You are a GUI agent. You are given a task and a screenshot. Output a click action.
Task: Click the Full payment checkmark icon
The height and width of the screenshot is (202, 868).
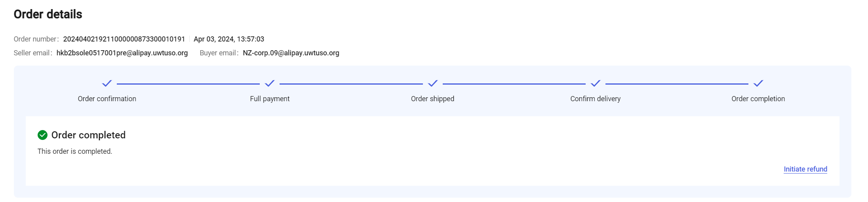pos(270,83)
